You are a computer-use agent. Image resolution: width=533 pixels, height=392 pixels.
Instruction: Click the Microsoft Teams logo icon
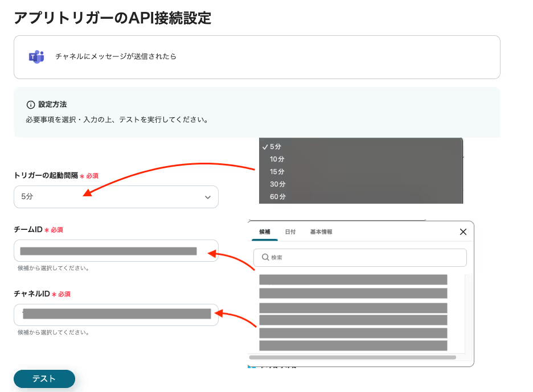(36, 57)
